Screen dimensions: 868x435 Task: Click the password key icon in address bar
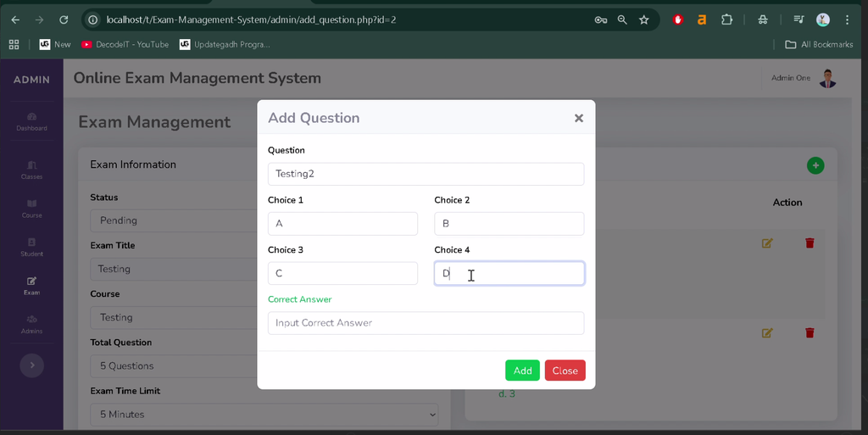pos(601,20)
